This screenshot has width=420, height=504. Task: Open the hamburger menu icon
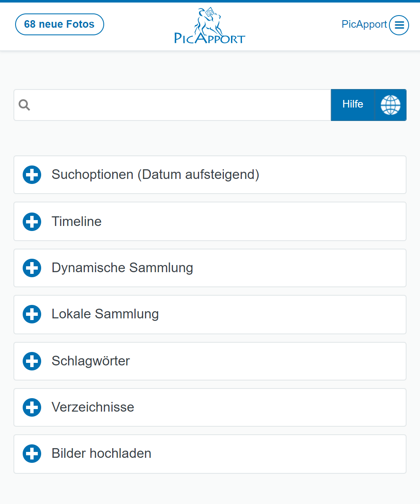point(399,25)
